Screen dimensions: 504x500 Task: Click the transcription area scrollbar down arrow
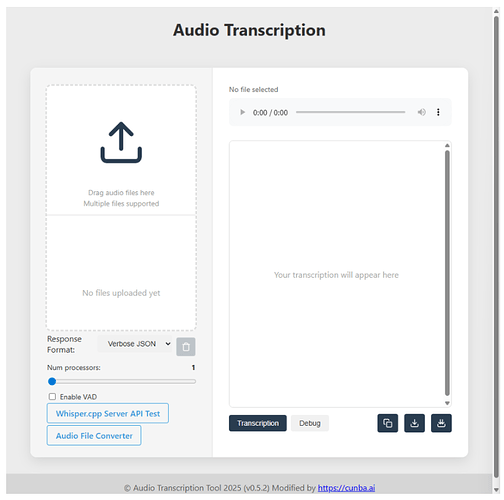coord(447,403)
